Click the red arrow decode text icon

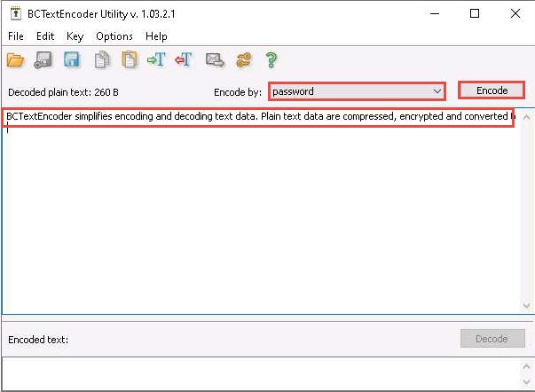coord(185,60)
